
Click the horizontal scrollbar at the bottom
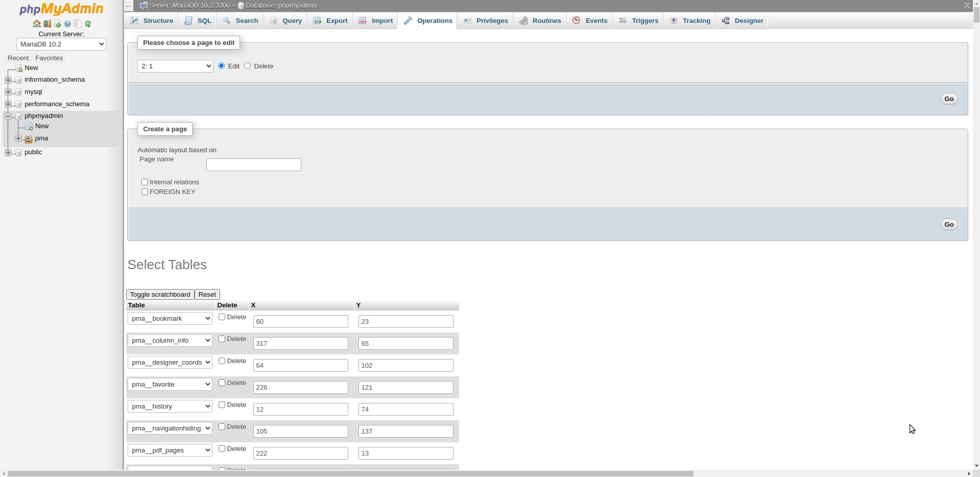pos(350,473)
